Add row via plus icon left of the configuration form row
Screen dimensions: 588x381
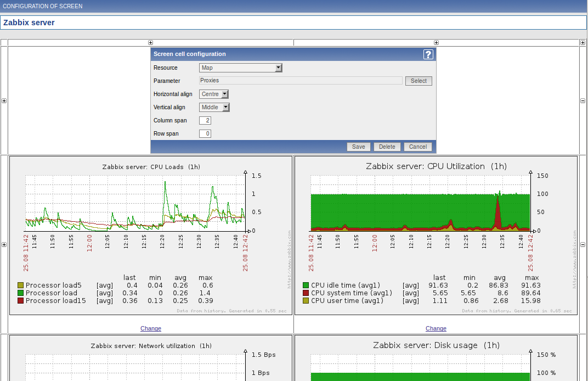pyautogui.click(x=4, y=100)
